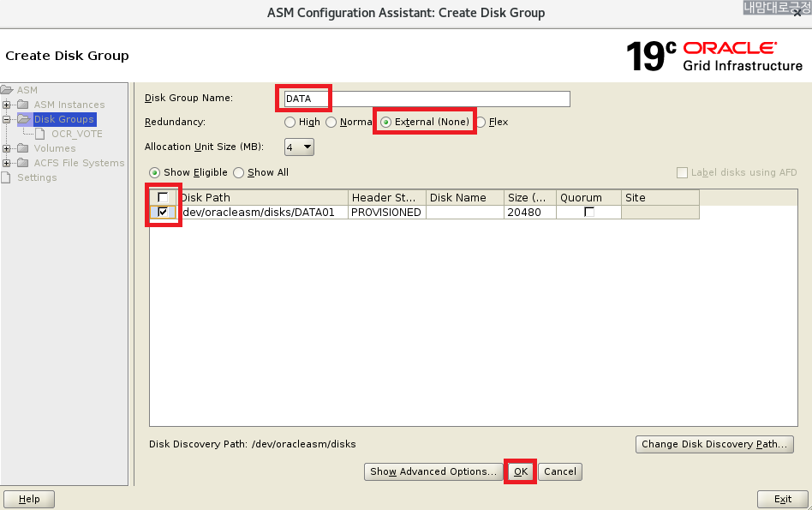
Task: Select Disk Groups in the tree
Action: click(x=63, y=119)
